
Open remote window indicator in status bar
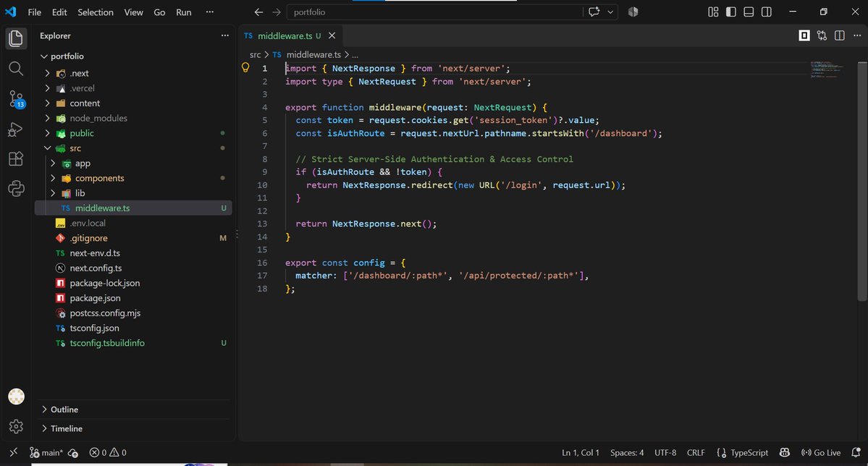tap(13, 452)
